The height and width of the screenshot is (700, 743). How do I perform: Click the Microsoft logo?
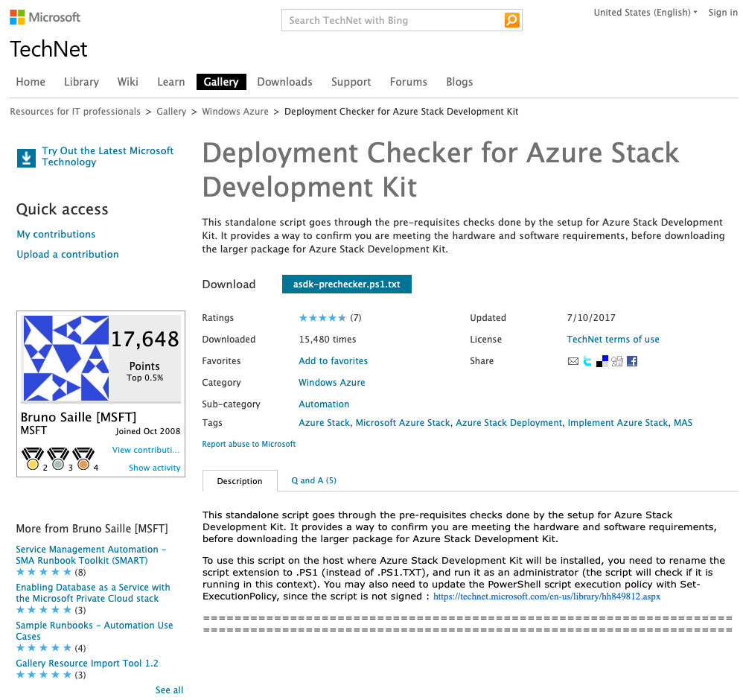tap(45, 18)
